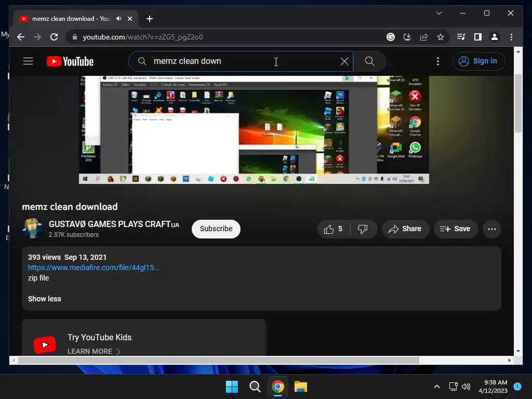
Task: Go to YouTube home via logo
Action: pos(70,61)
